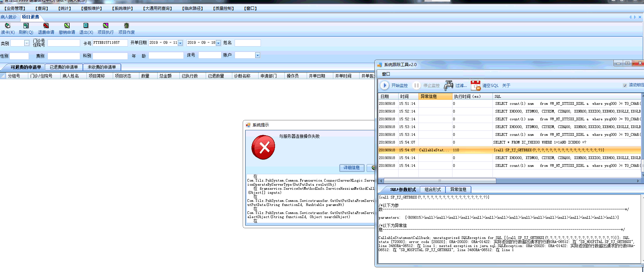
Task: Switch to the 已退费的申请单 tab
Action: click(x=64, y=67)
